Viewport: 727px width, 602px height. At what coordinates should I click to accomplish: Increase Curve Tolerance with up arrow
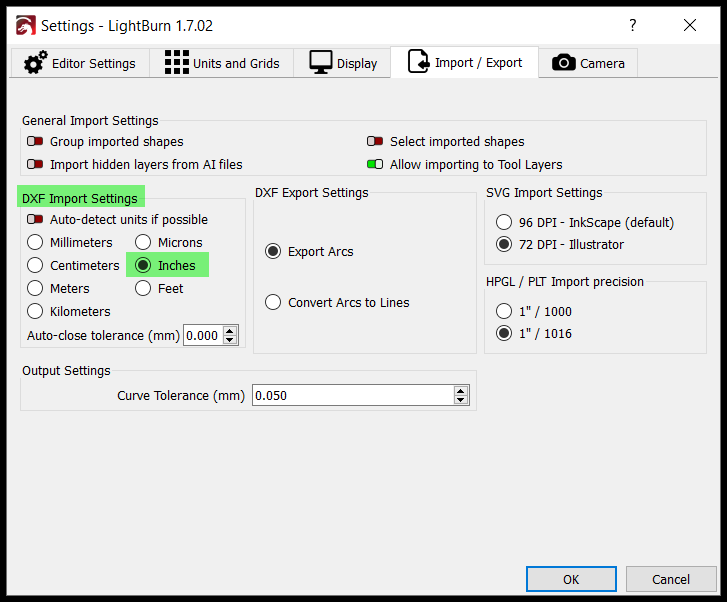[461, 391]
